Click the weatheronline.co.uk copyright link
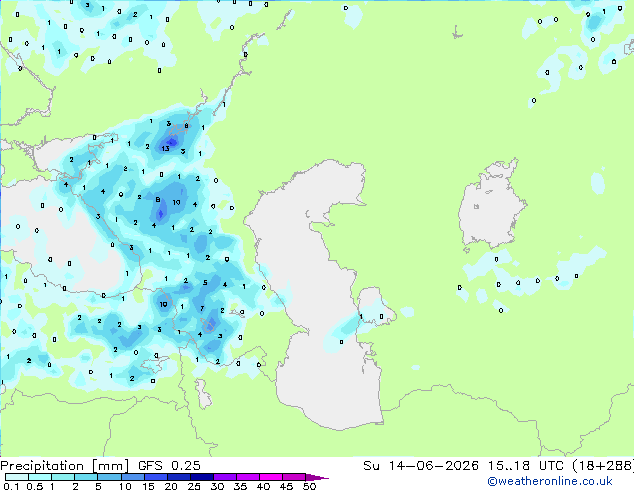Image resolution: width=634 pixels, height=490 pixels. tap(550, 481)
